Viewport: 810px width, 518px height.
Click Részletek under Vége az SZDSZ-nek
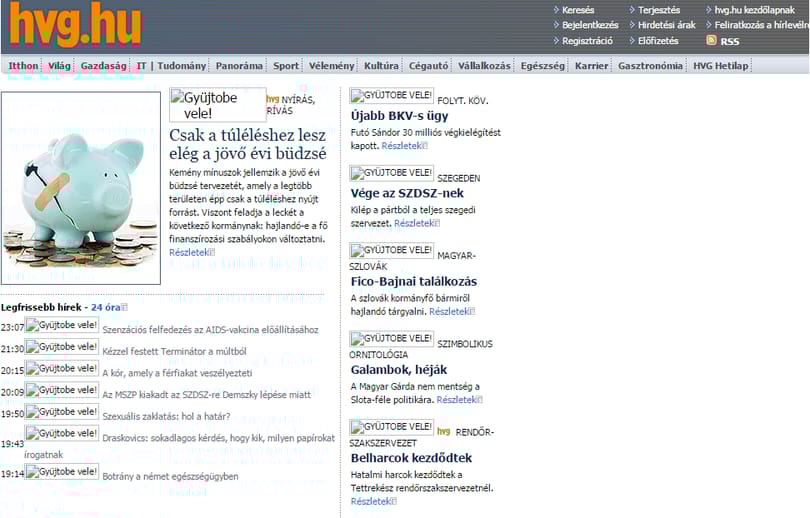click(414, 223)
